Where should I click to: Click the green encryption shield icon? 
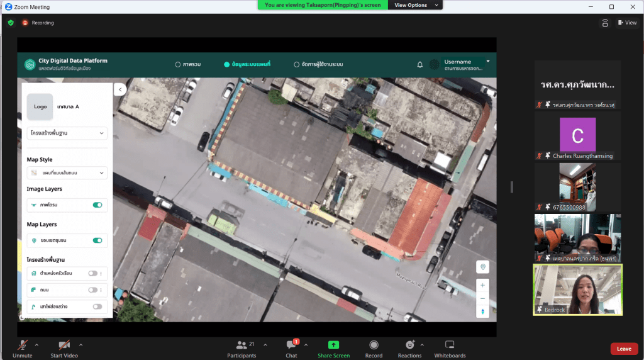(x=11, y=23)
